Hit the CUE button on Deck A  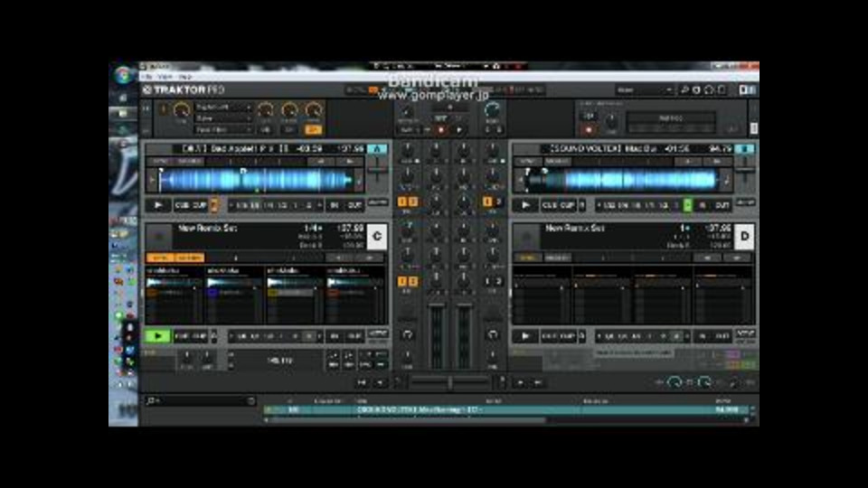tap(182, 205)
